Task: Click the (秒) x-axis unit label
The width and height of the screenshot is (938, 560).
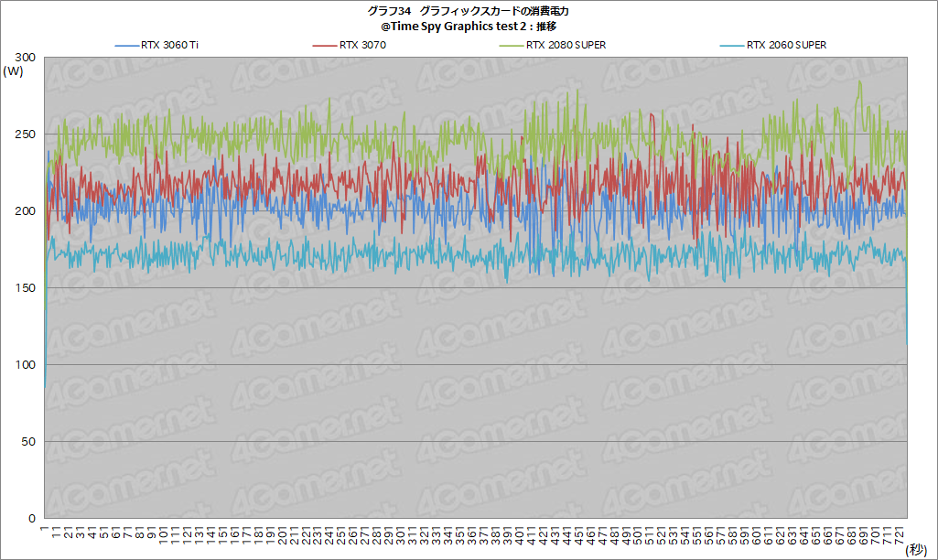Action: pos(916,549)
